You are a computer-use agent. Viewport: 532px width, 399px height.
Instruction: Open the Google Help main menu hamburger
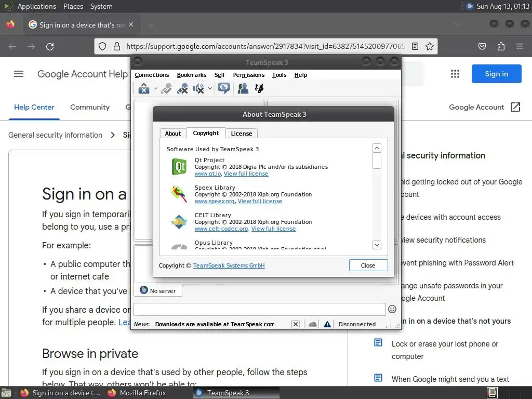19,74
